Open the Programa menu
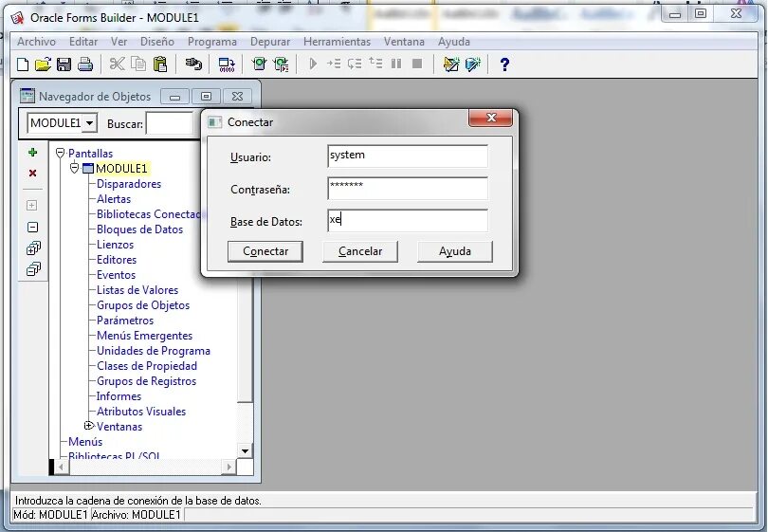768x532 pixels. (x=212, y=42)
